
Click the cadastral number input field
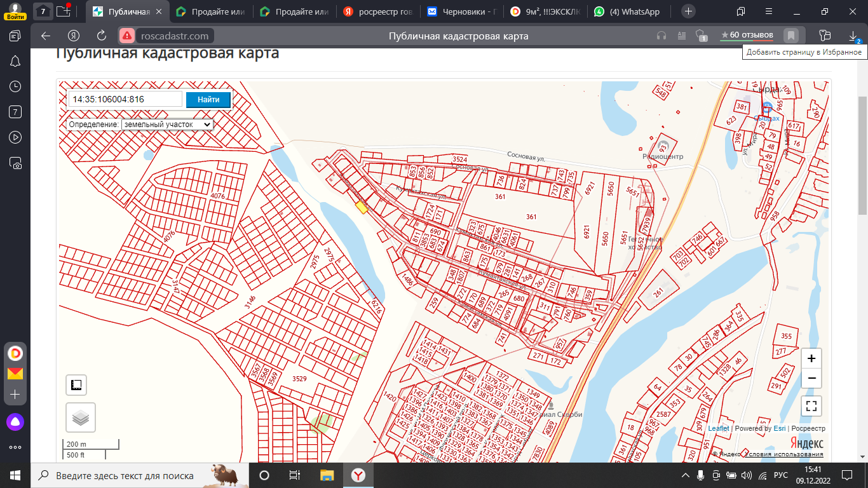pos(125,99)
